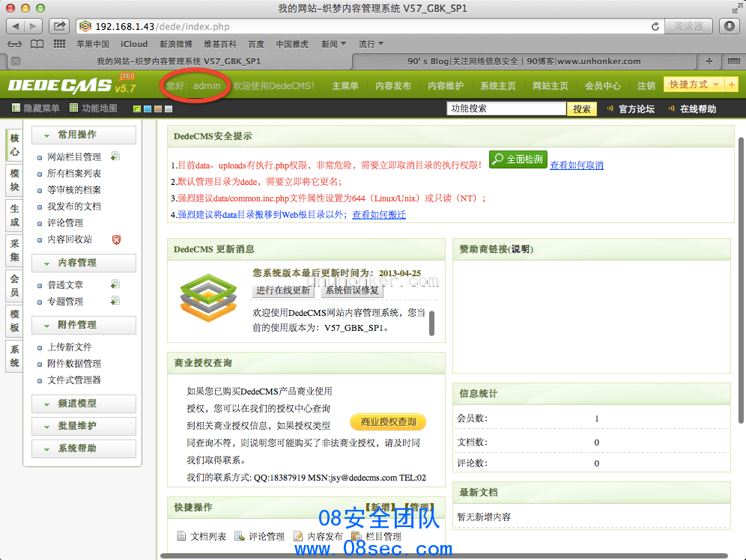Show bookmarks book icon
746x560 pixels.
click(37, 44)
